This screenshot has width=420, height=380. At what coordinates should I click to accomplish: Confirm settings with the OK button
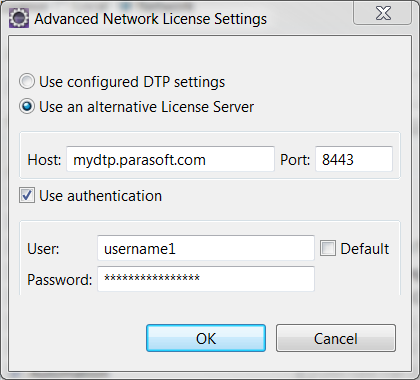coord(206,338)
